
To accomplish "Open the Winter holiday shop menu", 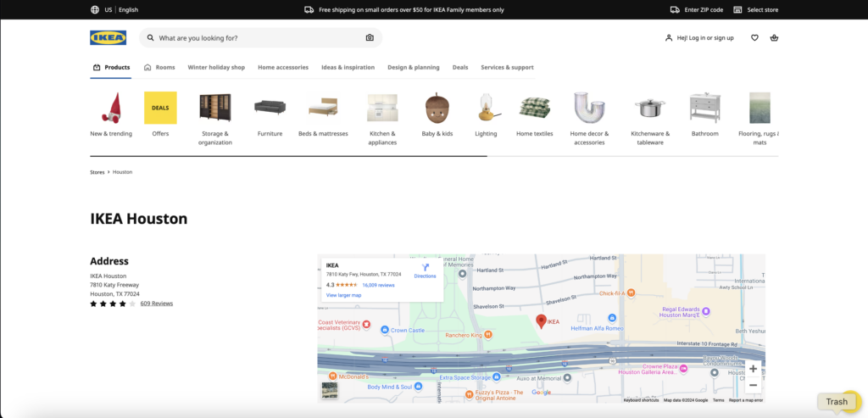I will tap(216, 68).
